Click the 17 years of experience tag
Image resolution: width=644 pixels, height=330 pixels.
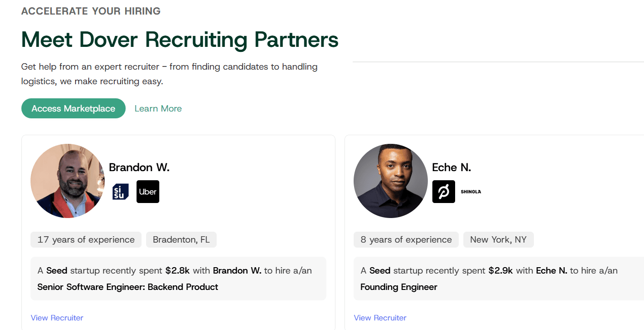(86, 240)
